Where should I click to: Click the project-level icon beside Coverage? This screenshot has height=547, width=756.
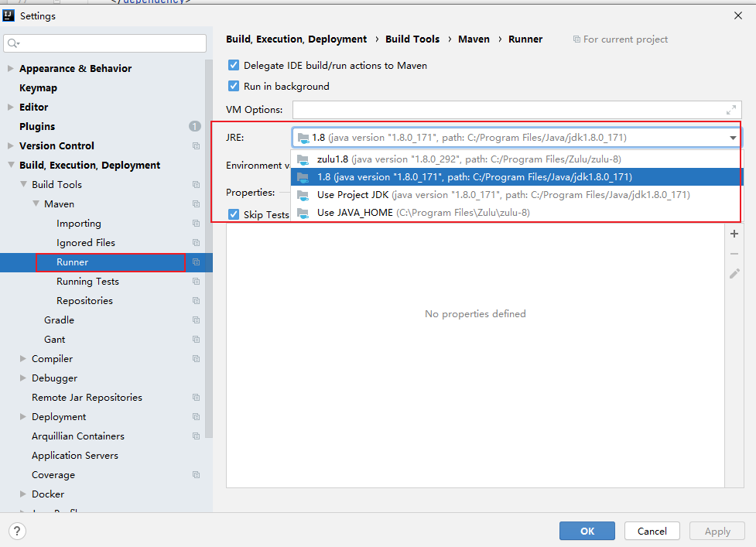197,475
